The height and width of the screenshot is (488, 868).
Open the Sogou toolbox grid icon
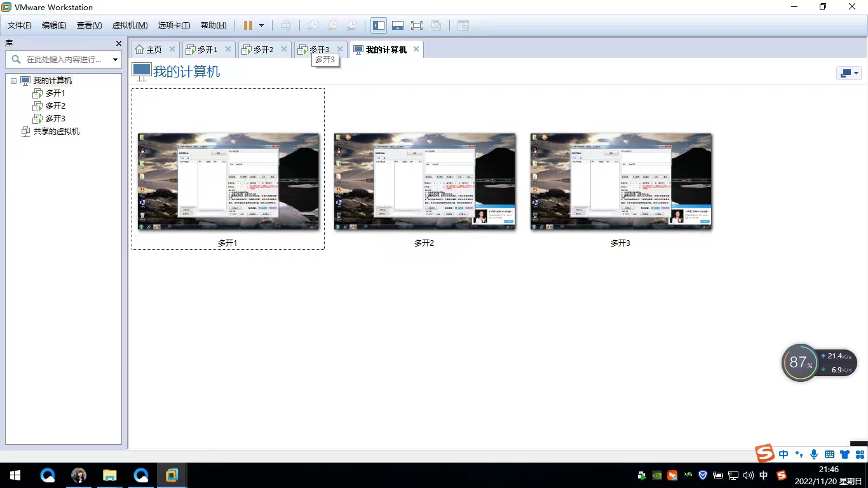[x=860, y=454]
